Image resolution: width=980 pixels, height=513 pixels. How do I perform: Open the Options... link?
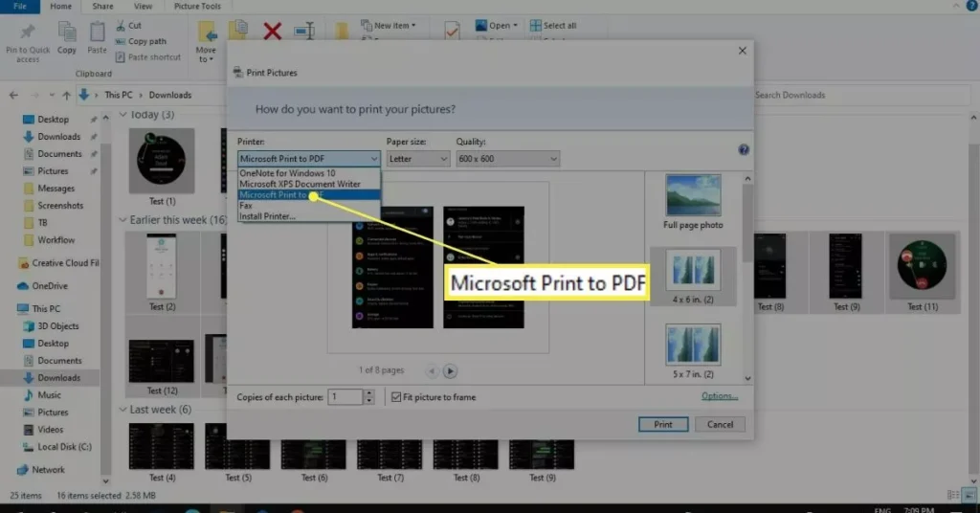pos(720,396)
